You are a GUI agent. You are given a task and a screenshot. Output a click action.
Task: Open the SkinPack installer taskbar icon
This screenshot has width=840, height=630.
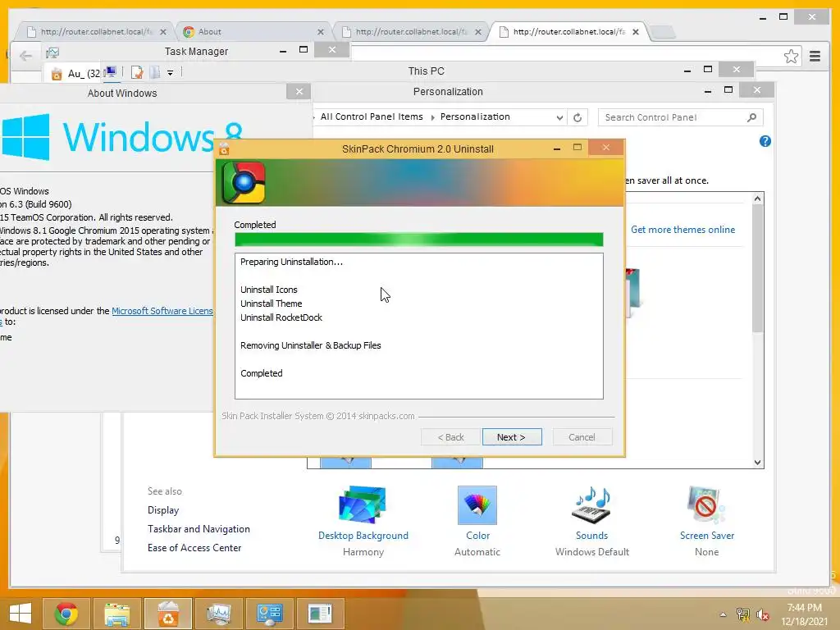pos(167,614)
